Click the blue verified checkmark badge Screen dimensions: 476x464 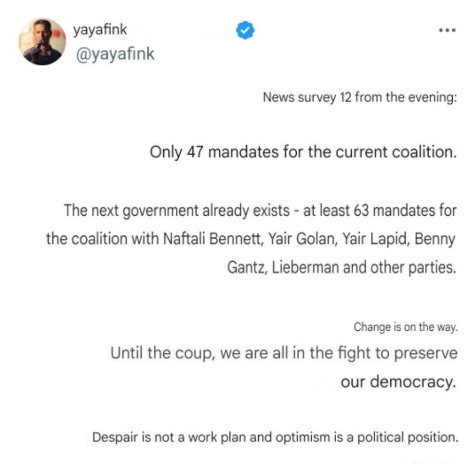(245, 30)
